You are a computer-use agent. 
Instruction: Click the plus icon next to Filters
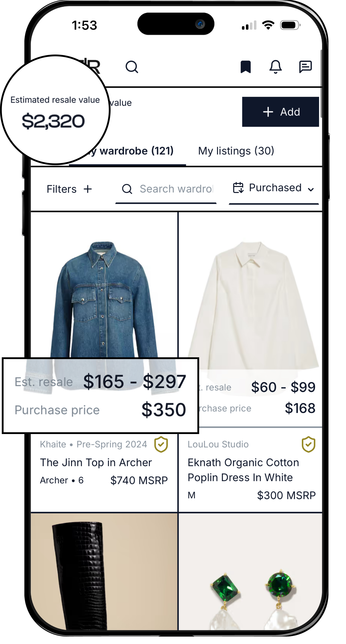[x=88, y=189]
